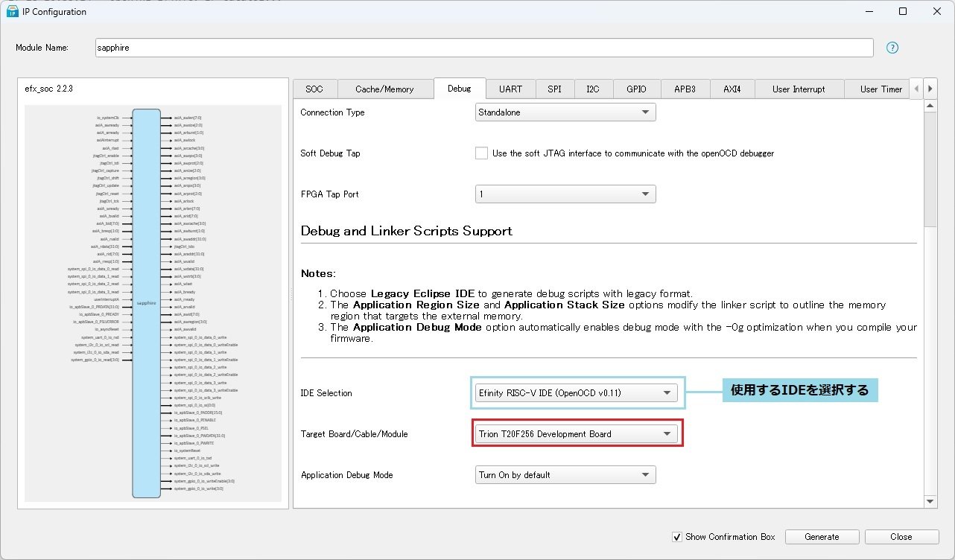Switch to the User Timer tab
This screenshot has width=955, height=560.
[878, 89]
